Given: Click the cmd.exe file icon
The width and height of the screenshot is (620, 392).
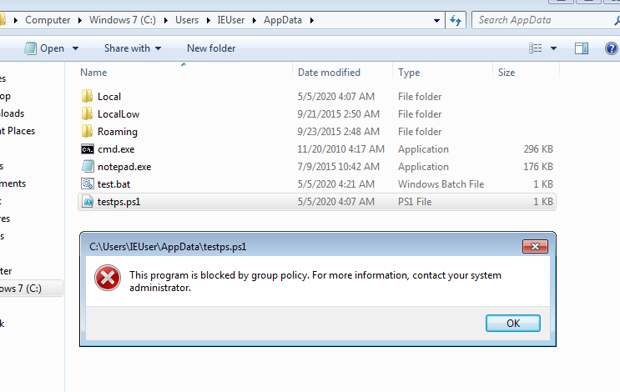Looking at the screenshot, I should coord(87,149).
